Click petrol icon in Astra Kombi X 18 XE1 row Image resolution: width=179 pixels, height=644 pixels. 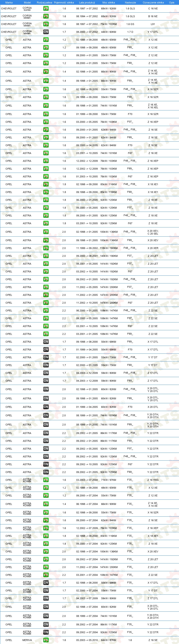click(46, 536)
